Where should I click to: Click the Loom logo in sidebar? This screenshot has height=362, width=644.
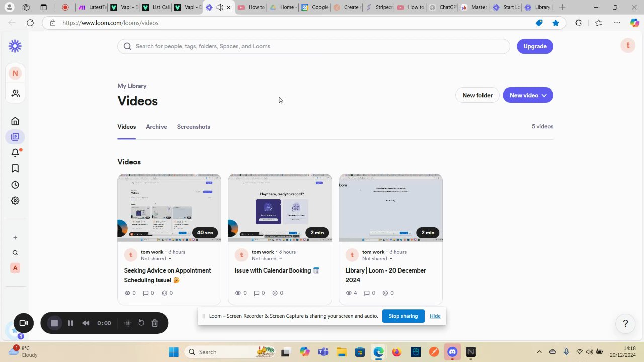(x=15, y=46)
